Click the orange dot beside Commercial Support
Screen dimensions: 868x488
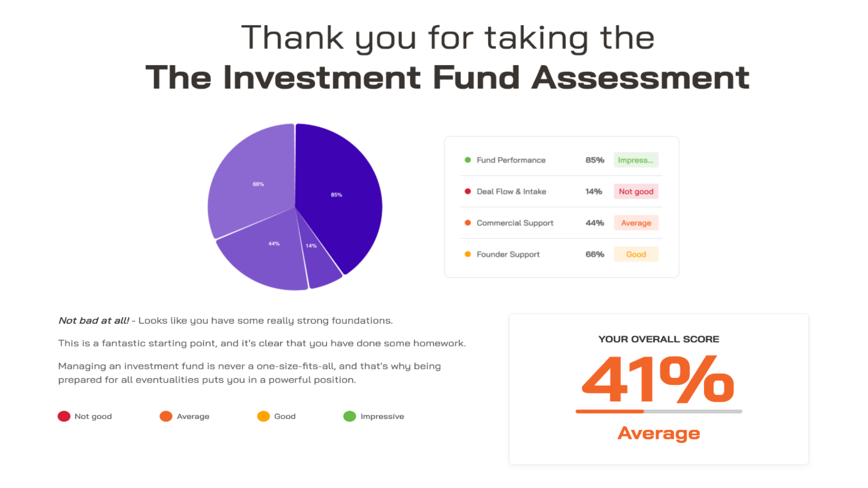pyautogui.click(x=468, y=223)
